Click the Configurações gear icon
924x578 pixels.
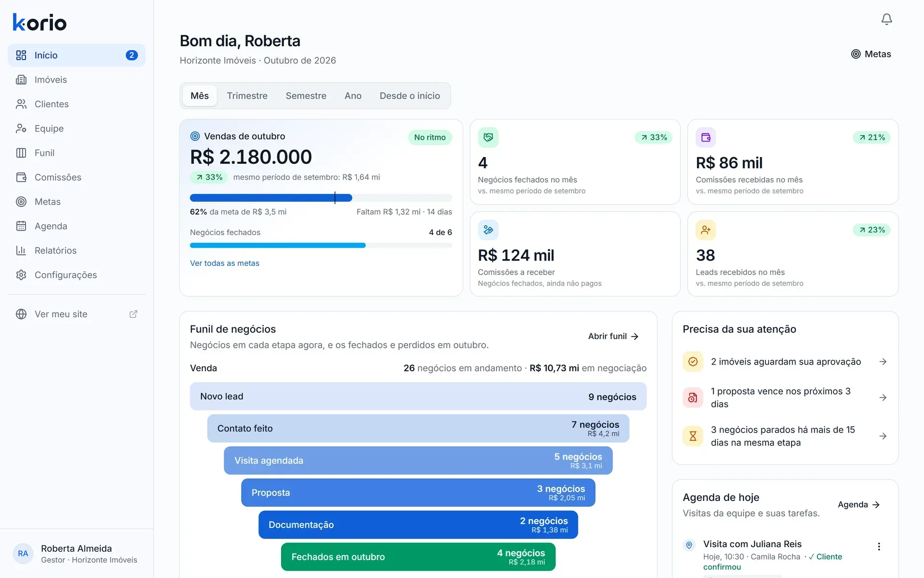(x=21, y=275)
